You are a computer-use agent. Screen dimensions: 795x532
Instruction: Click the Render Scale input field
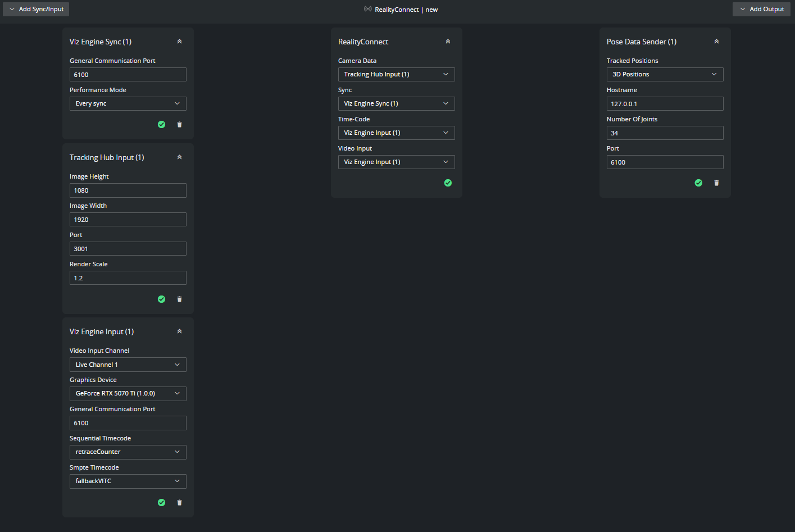pos(128,278)
